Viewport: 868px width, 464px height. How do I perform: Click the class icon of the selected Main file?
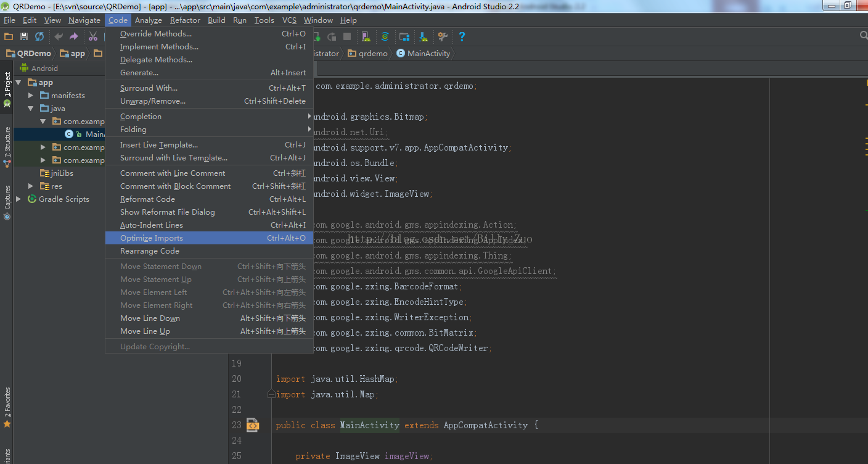[69, 134]
